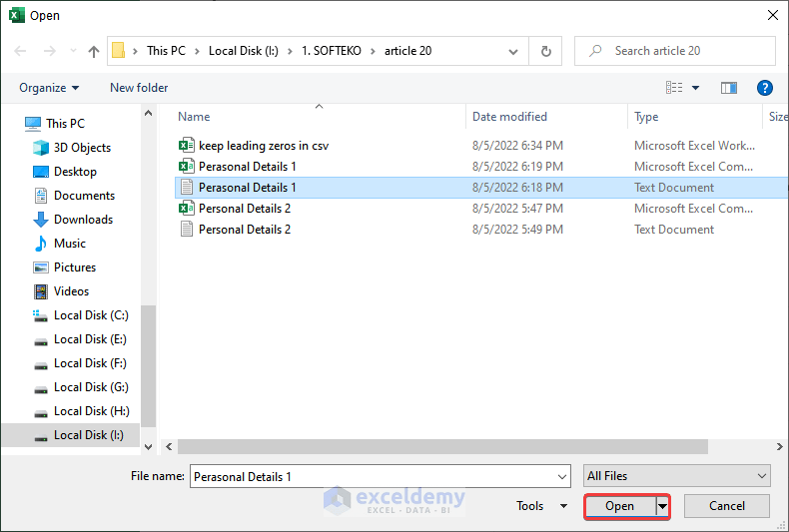
Task: Select Local Disk (I:) drive
Action: 71,435
